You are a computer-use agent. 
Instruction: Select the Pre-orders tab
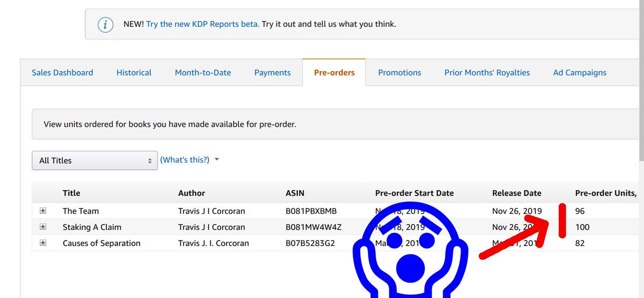(334, 72)
